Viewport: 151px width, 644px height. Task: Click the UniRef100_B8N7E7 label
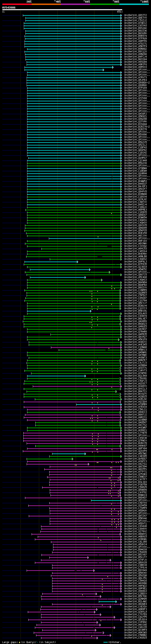pos(135,360)
